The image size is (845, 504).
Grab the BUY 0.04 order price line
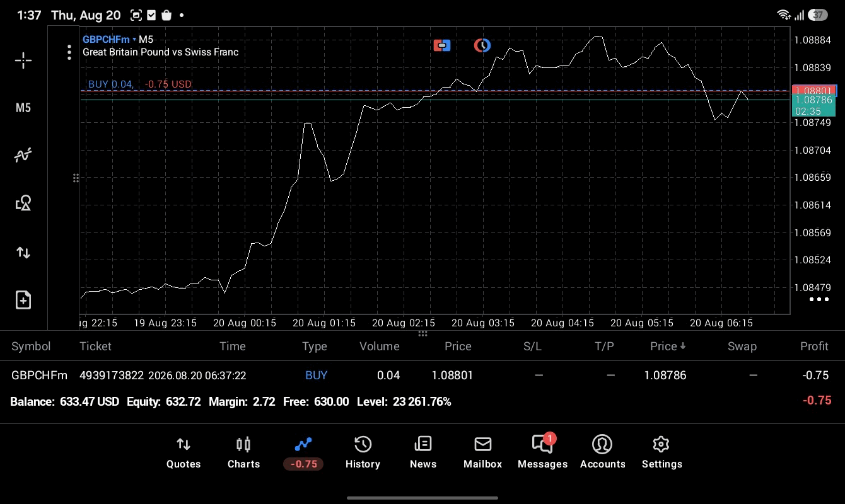click(435, 91)
